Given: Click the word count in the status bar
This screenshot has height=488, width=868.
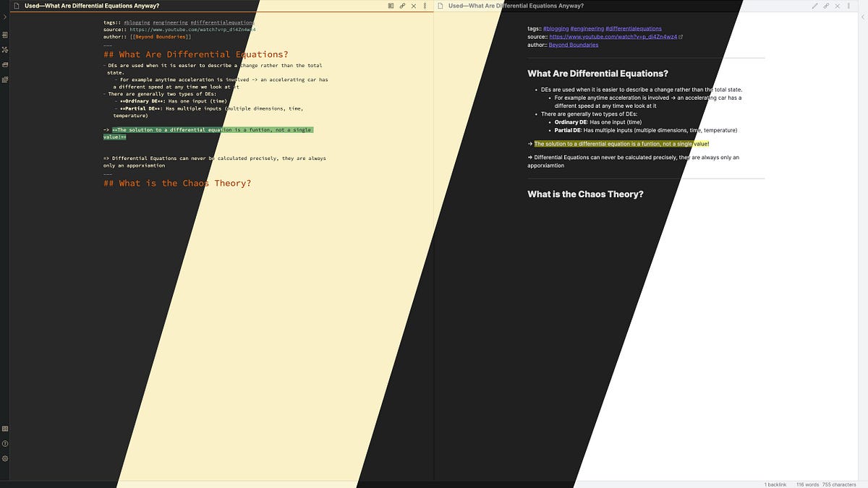Looking at the screenshot, I should (x=808, y=484).
